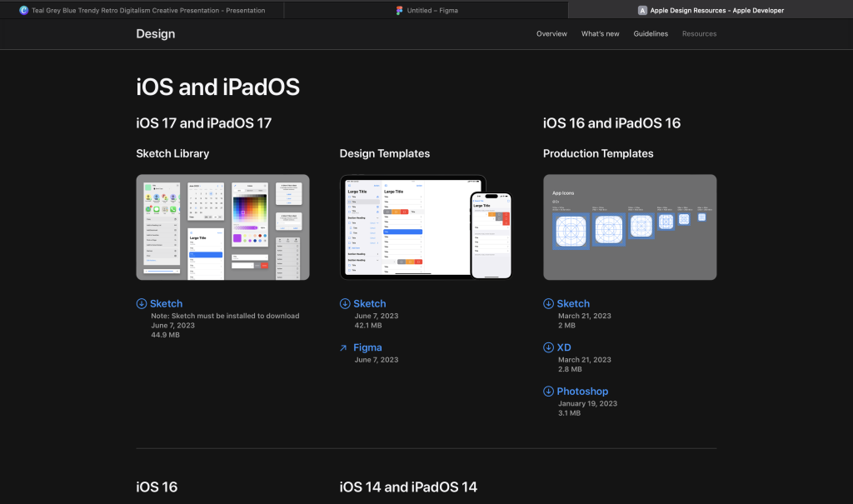Screen dimensions: 853x504
Task: Open the What's new nav item
Action: [600, 34]
